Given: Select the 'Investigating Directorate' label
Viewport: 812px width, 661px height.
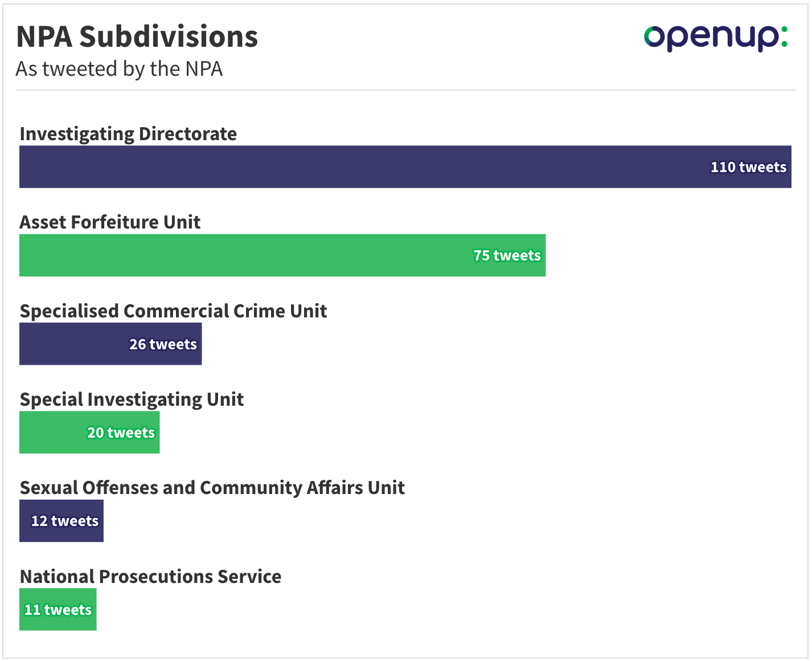Looking at the screenshot, I should 128,134.
